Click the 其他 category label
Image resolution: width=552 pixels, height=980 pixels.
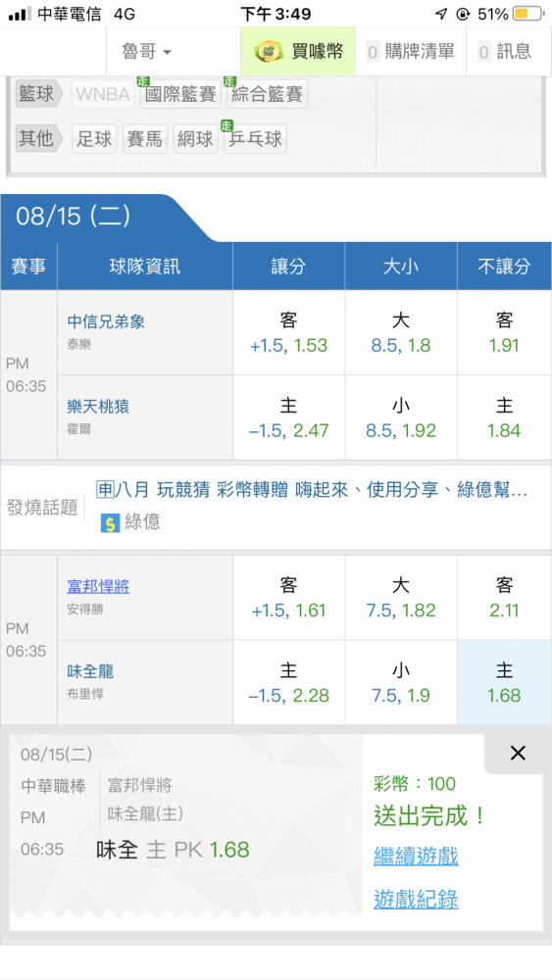point(39,137)
